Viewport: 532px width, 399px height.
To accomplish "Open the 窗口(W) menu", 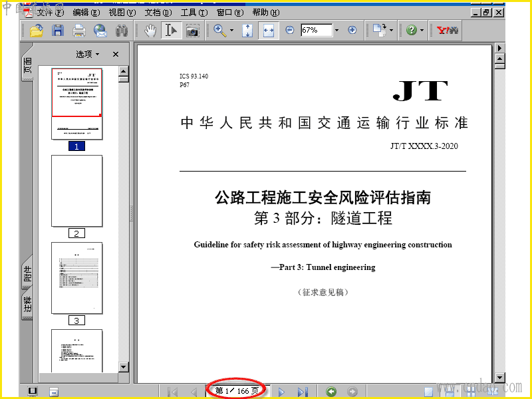I will pos(230,13).
